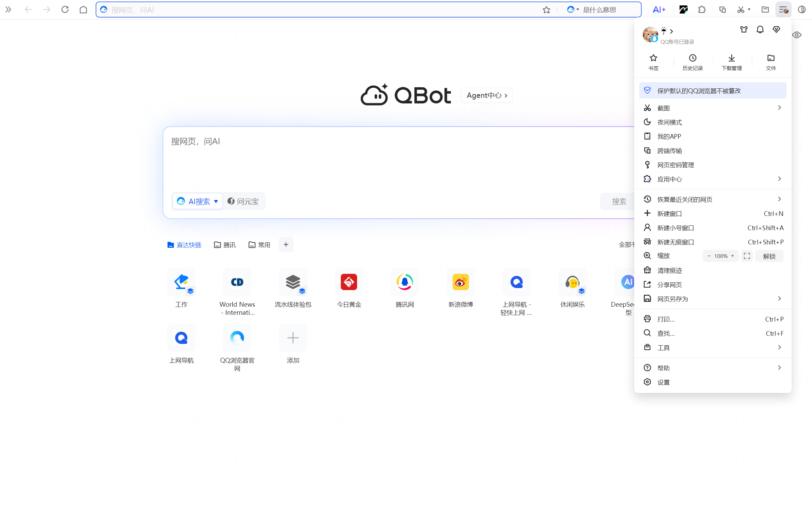Open the extensions puzzle icon in toolbar
Image resolution: width=812 pixels, height=526 pixels.
coord(702,9)
